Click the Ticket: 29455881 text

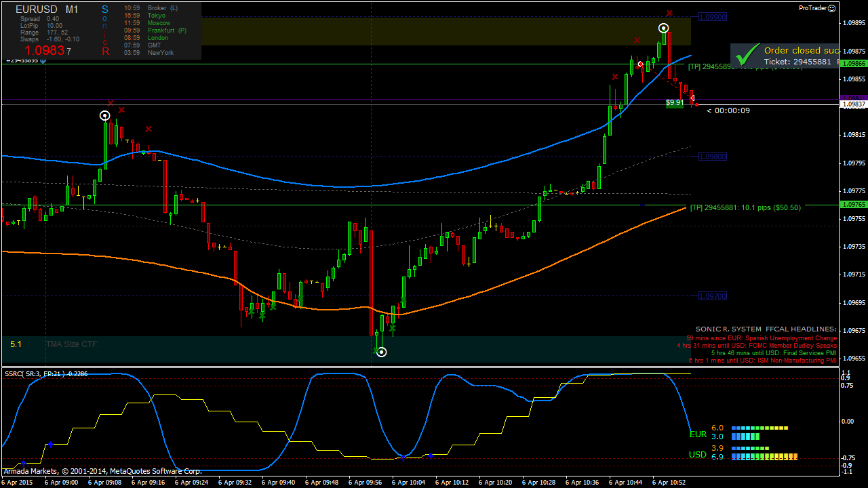point(797,62)
